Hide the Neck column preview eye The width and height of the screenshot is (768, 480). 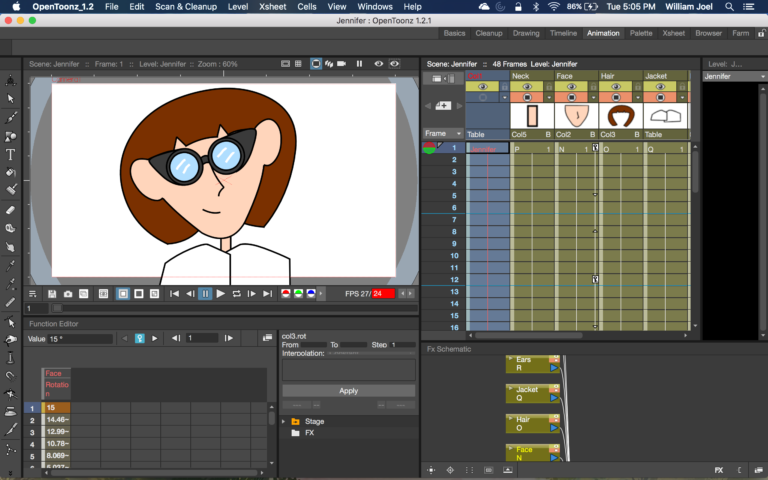coord(527,87)
